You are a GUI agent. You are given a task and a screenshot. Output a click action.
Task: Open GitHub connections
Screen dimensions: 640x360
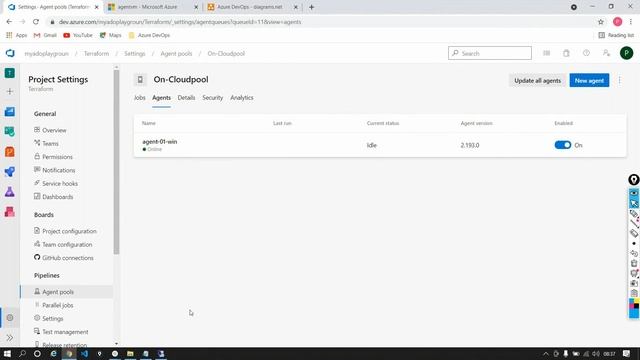pyautogui.click(x=68, y=258)
